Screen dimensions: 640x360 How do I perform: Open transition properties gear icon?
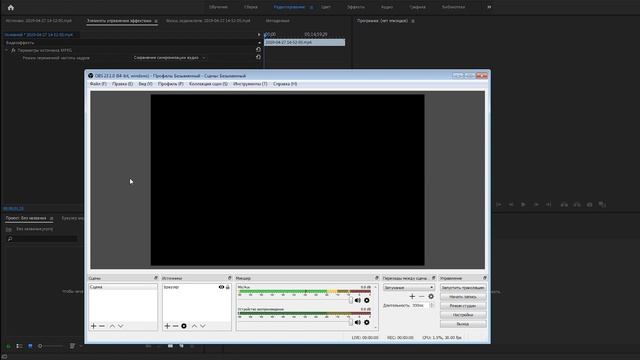pos(431,296)
